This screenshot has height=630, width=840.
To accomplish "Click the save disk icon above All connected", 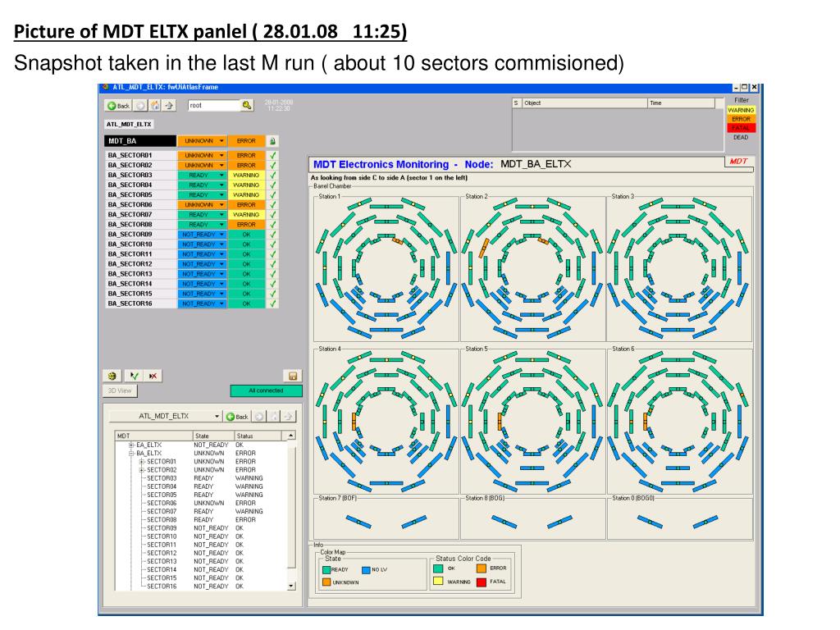I will pos(293,376).
